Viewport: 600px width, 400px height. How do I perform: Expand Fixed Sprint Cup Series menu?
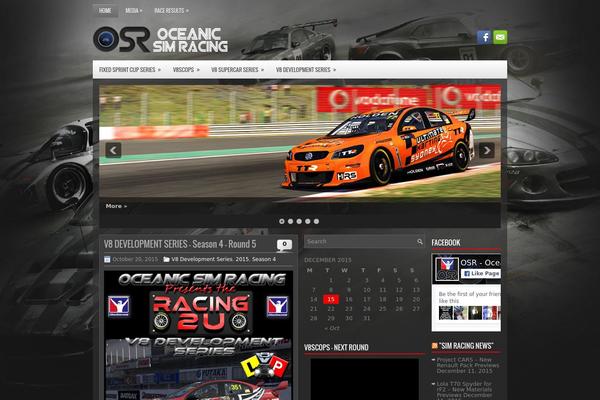130,70
